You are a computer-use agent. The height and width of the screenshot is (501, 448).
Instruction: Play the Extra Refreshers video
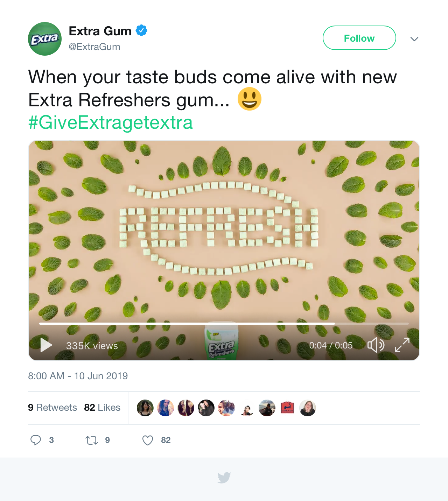(x=46, y=345)
